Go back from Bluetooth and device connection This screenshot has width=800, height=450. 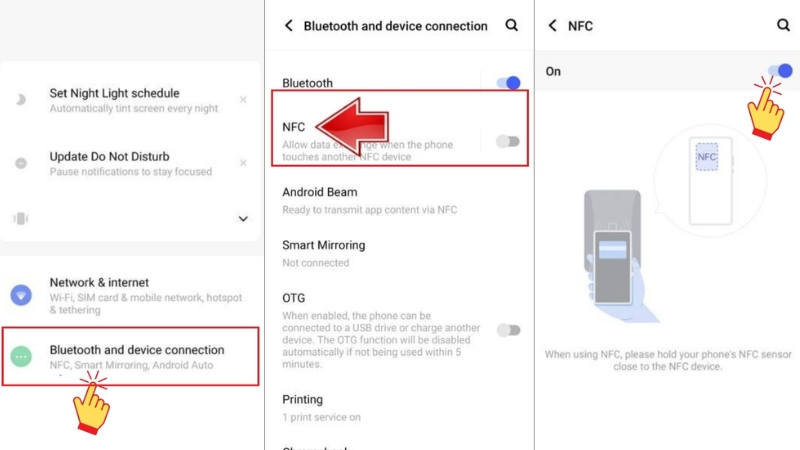coord(289,26)
